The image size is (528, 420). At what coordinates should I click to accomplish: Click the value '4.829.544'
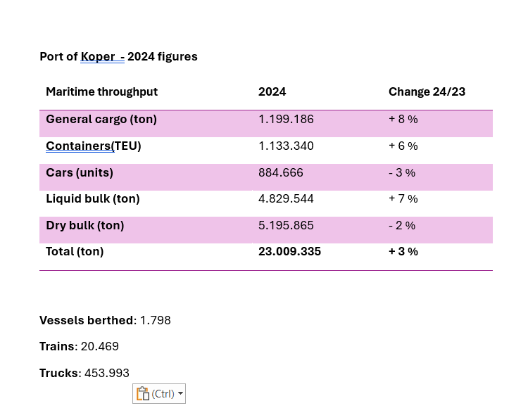tap(286, 198)
